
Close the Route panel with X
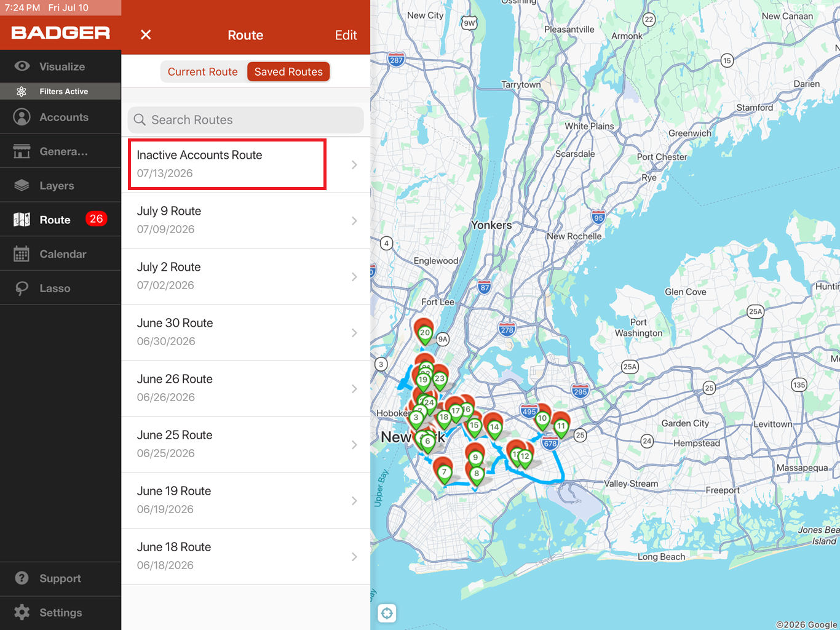[146, 35]
